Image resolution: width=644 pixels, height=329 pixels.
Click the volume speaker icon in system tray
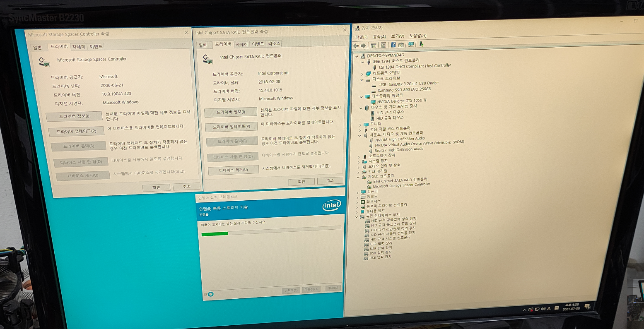543,309
